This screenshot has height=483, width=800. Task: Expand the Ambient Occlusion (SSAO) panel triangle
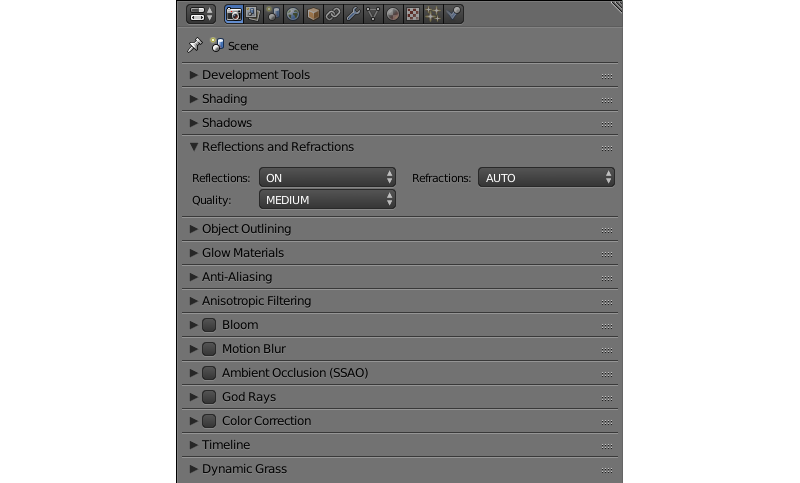tap(193, 372)
